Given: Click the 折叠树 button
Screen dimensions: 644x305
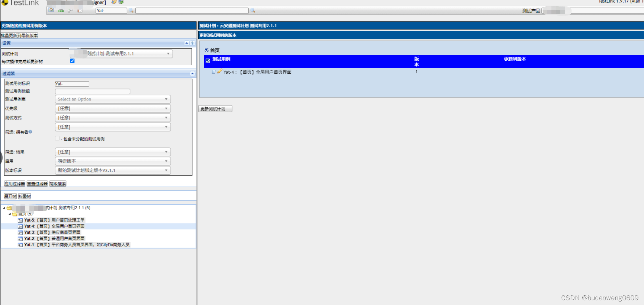Looking at the screenshot, I should click(25, 196).
